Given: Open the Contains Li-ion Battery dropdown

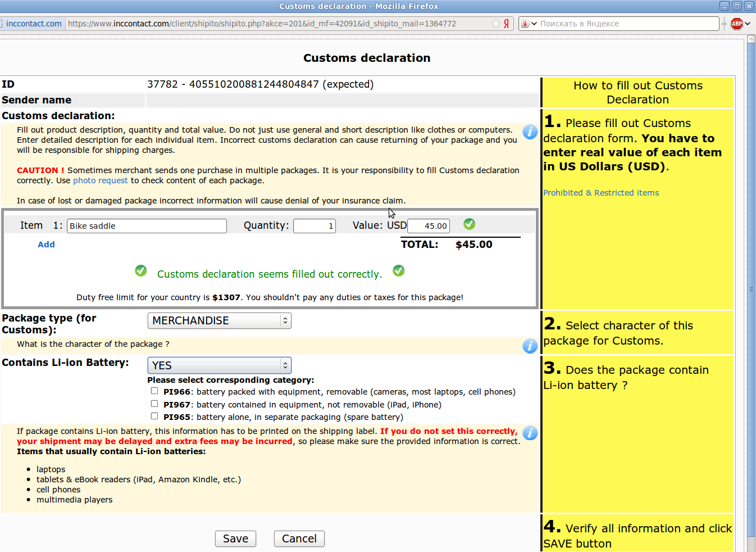Looking at the screenshot, I should click(x=219, y=365).
